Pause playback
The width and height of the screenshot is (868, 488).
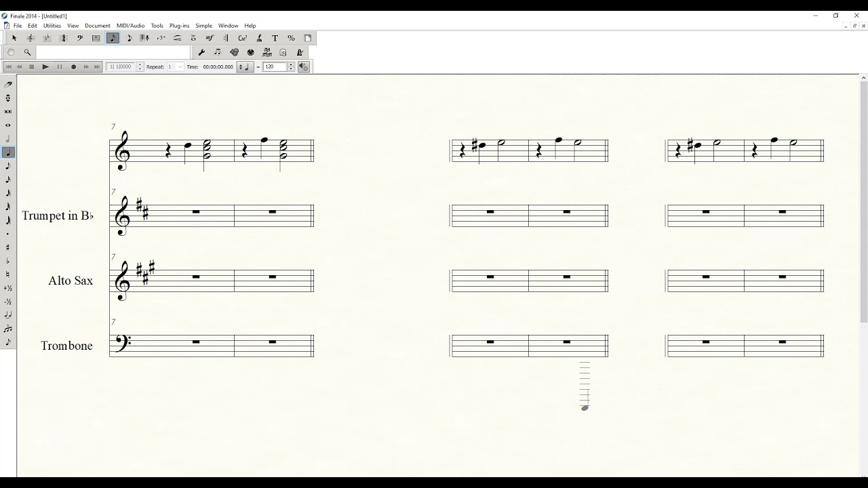[60, 66]
